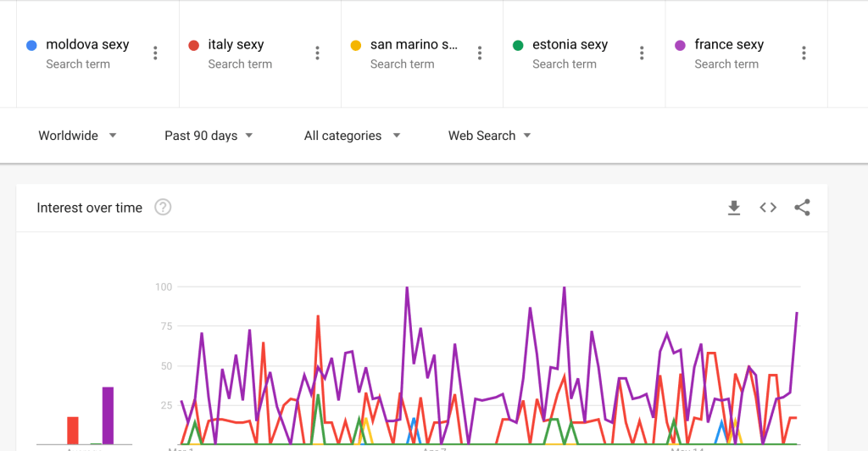
Task: Click the purple france color dot
Action: click(680, 45)
